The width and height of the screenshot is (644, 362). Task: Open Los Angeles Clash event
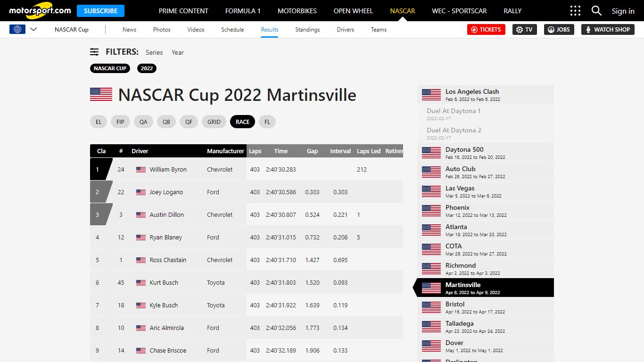click(486, 94)
